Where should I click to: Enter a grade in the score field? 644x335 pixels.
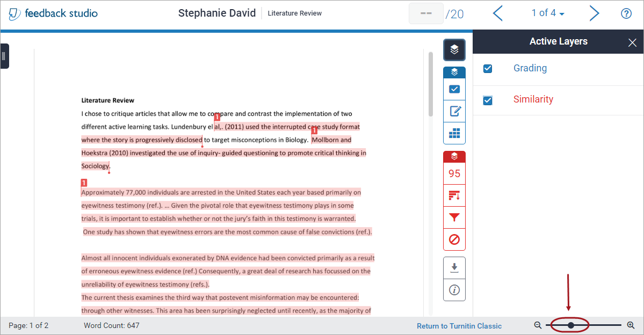[426, 13]
